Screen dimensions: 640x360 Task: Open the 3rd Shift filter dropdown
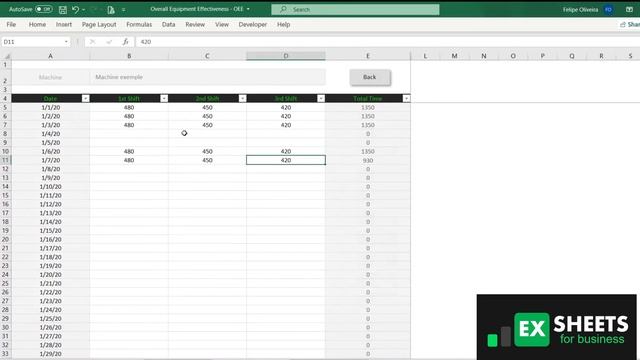(321, 98)
